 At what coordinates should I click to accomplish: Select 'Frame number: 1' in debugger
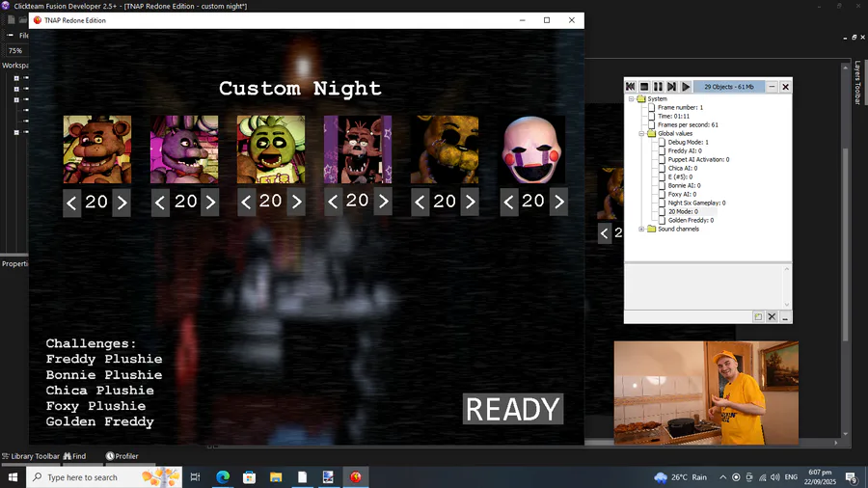pyautogui.click(x=680, y=107)
